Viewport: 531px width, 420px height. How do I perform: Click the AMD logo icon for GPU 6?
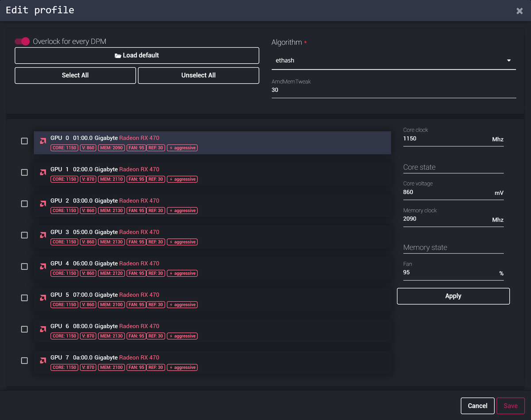pos(43,329)
